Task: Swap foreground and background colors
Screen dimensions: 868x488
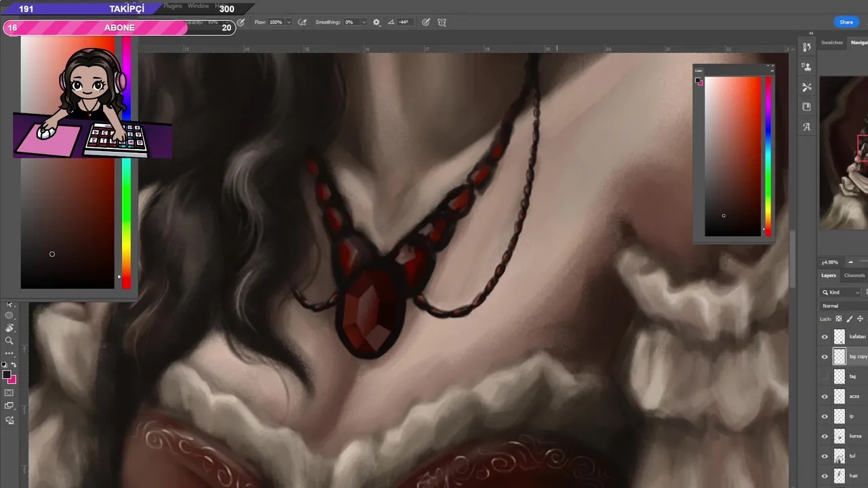Action: pos(14,365)
